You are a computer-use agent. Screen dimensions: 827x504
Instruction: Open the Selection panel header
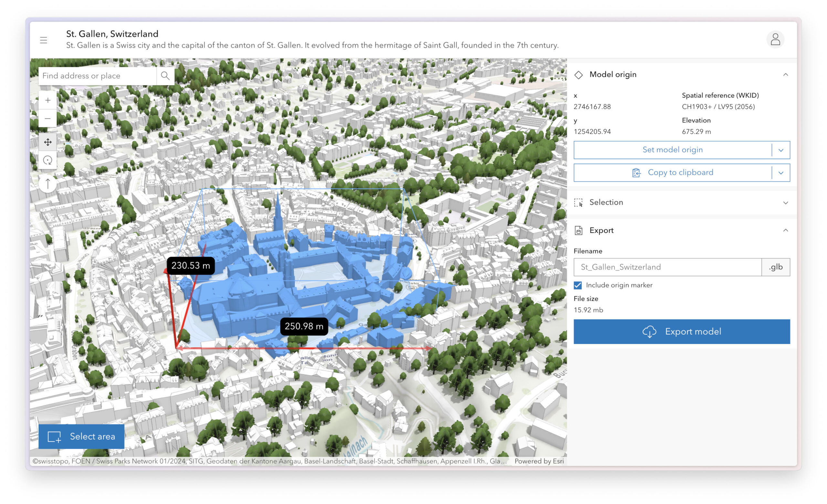(606, 202)
